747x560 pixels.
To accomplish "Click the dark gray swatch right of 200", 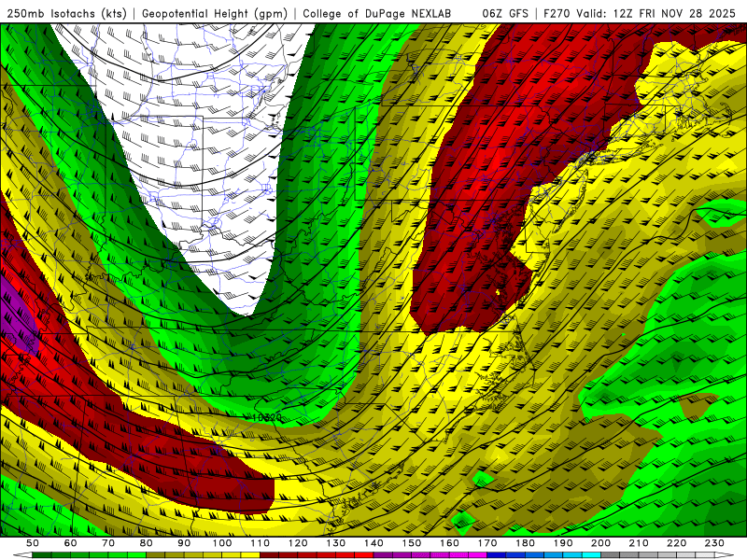I will (611, 555).
